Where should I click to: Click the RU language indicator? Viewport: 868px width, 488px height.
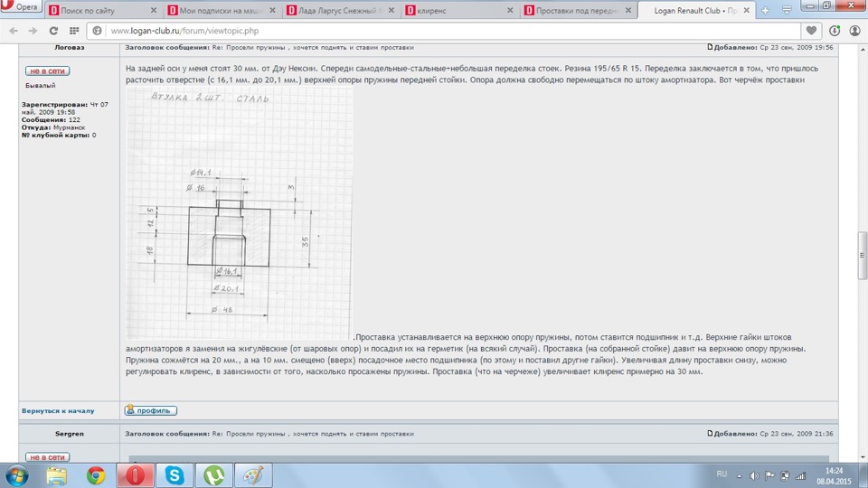pyautogui.click(x=722, y=474)
